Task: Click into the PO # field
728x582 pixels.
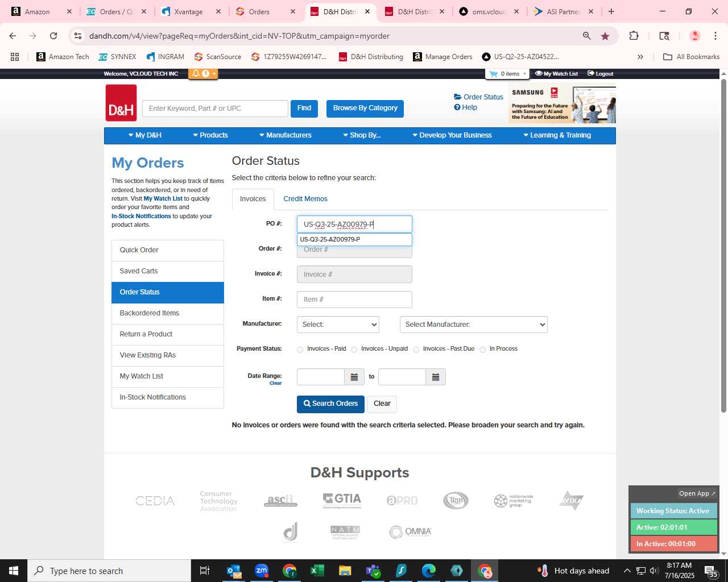Action: (x=354, y=225)
